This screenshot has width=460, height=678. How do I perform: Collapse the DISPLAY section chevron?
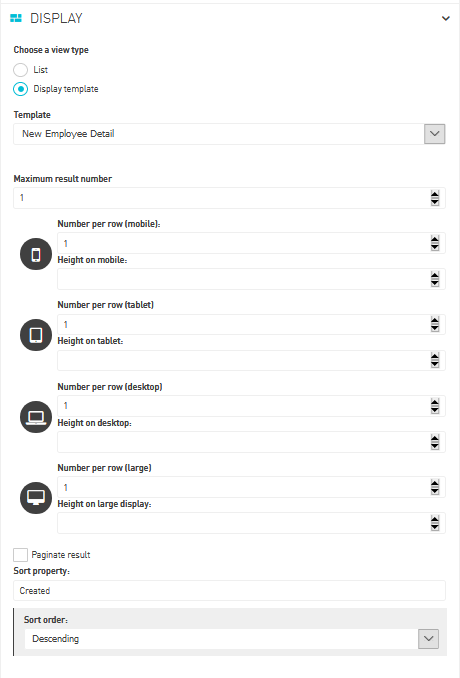pos(445,19)
